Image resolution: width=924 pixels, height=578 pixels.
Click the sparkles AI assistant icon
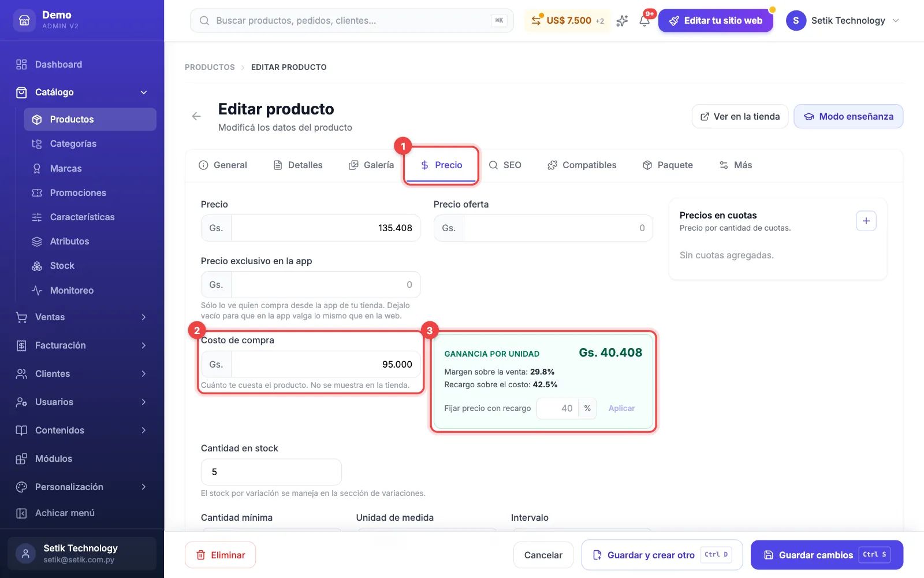coord(622,21)
